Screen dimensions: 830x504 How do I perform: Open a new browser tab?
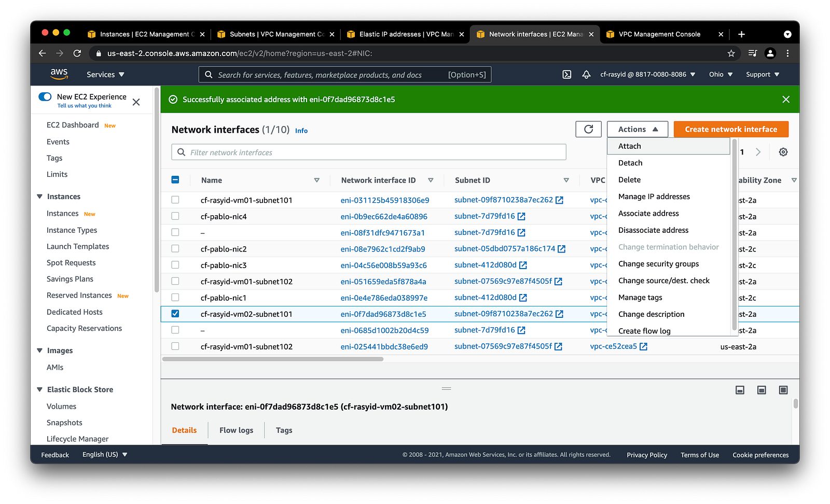[x=742, y=34]
